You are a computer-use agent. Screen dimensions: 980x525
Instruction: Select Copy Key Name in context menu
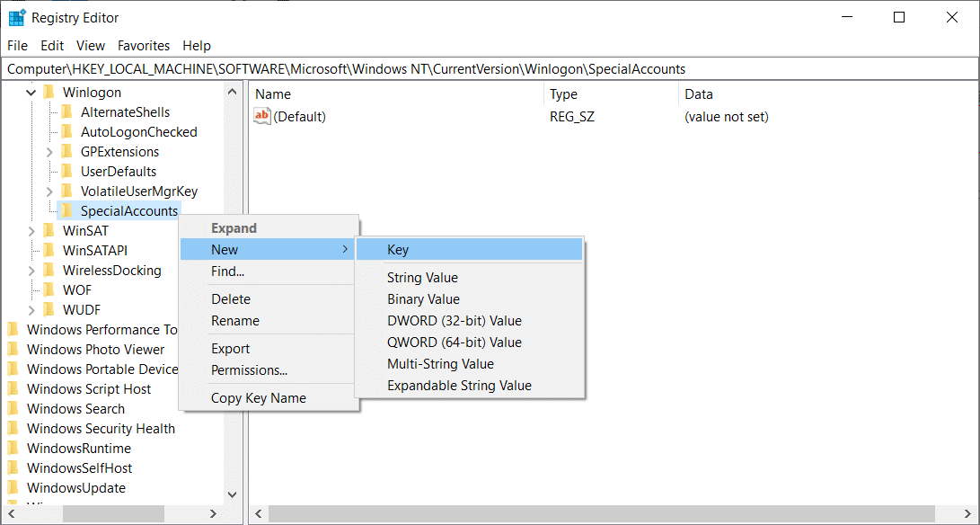click(x=258, y=398)
